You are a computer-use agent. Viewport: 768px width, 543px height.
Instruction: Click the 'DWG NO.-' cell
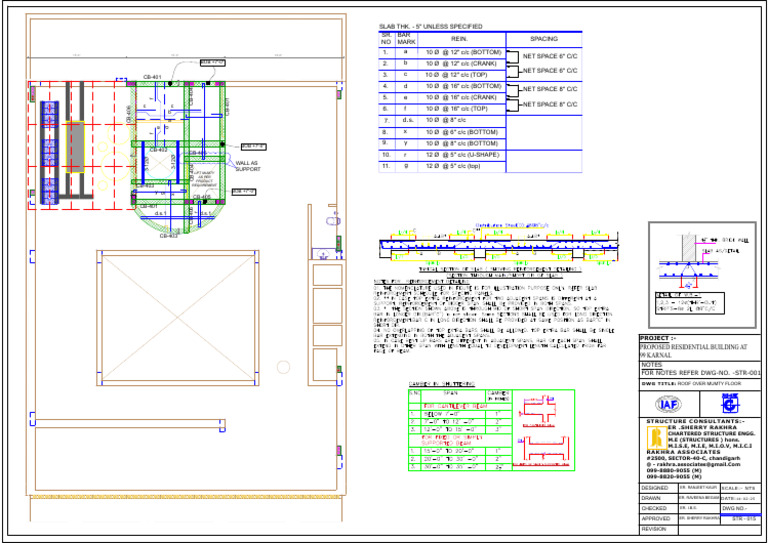pyautogui.click(x=741, y=508)
